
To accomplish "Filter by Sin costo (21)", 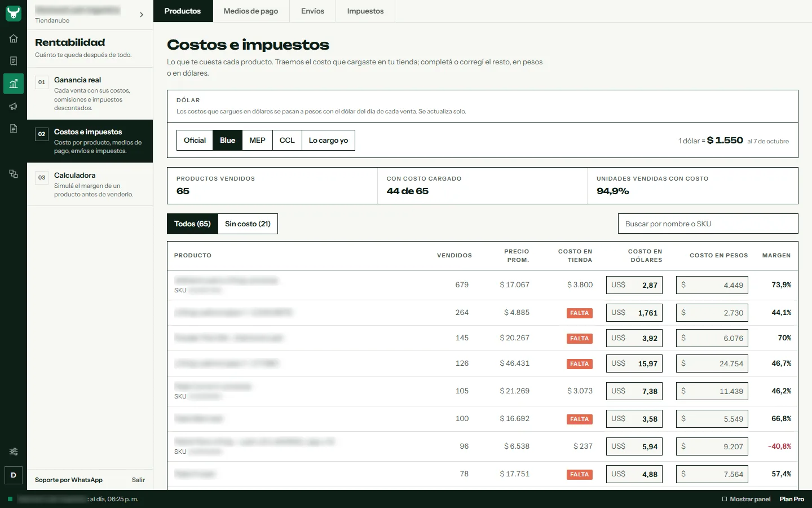I will (x=248, y=224).
